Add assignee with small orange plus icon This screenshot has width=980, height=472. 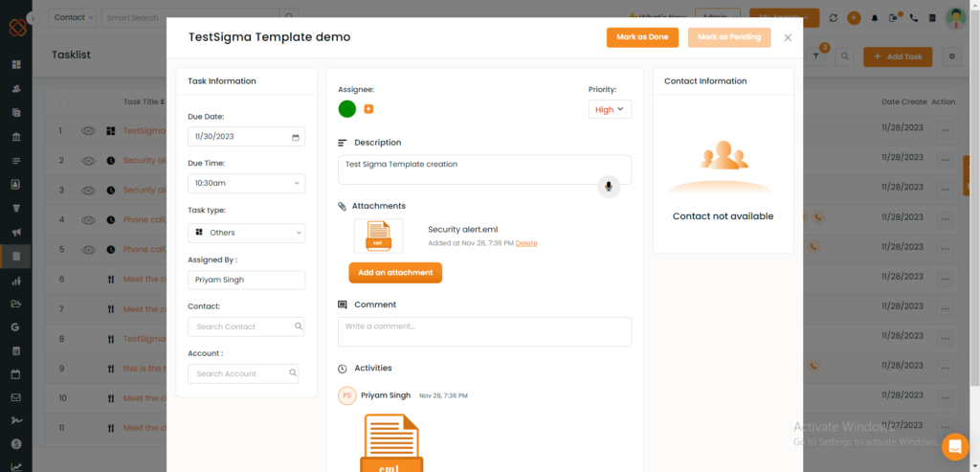368,109
